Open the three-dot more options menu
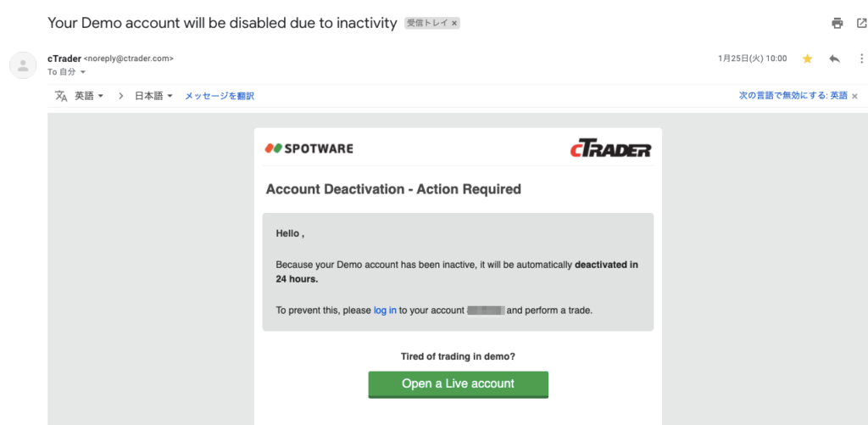The width and height of the screenshot is (868, 425). (861, 59)
